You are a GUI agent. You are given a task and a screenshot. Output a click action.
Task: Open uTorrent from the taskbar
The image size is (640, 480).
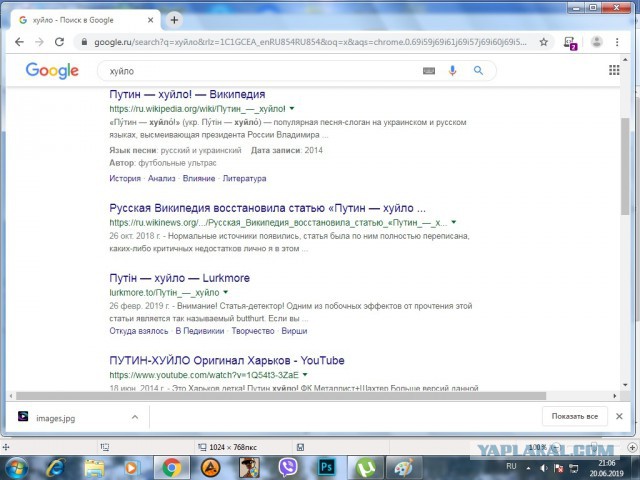coord(366,468)
